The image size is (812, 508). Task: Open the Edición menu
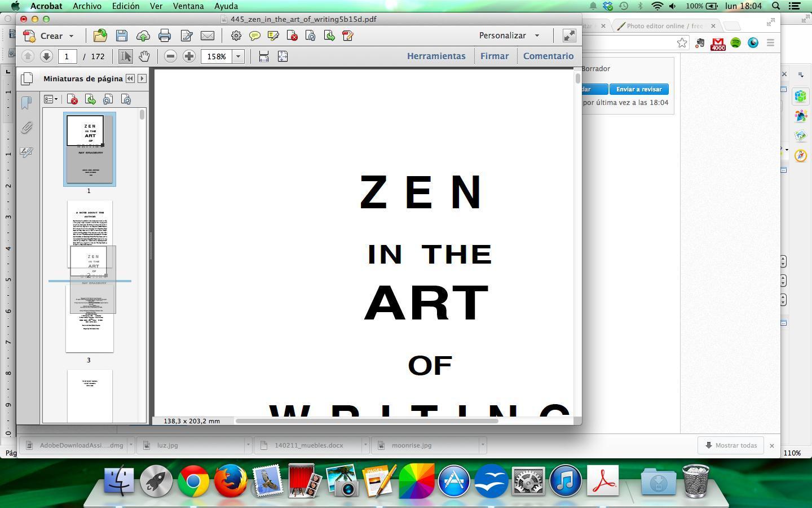pyautogui.click(x=125, y=6)
